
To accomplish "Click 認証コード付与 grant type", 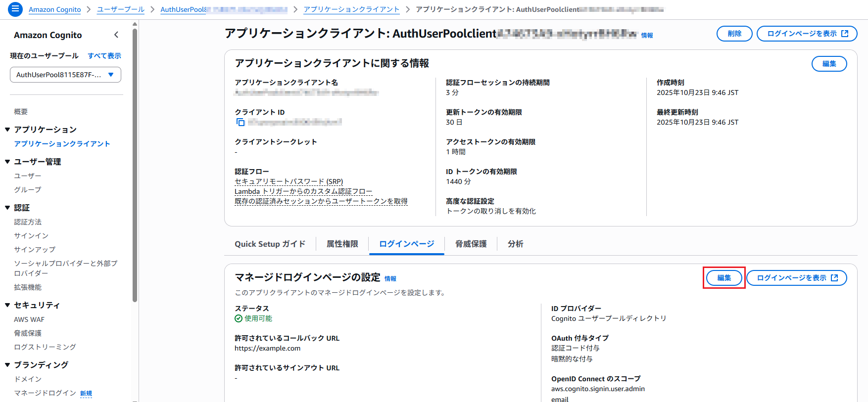I will coord(576,348).
